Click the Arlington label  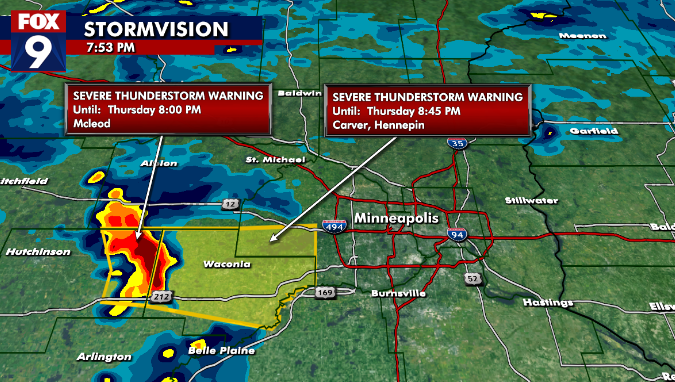(104, 357)
